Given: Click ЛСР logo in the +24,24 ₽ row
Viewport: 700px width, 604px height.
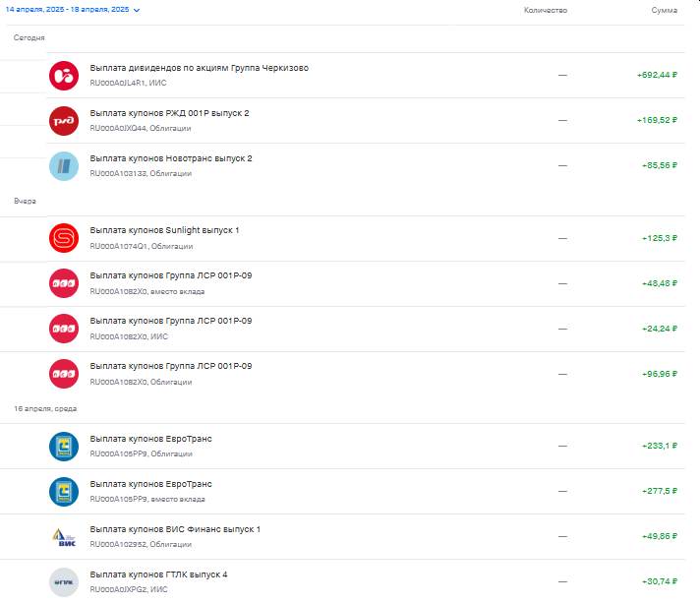Looking at the screenshot, I should pyautogui.click(x=64, y=329).
